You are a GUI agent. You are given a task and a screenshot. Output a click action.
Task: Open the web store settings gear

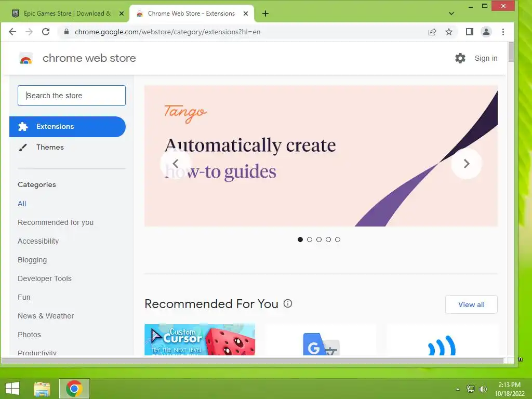tap(460, 58)
